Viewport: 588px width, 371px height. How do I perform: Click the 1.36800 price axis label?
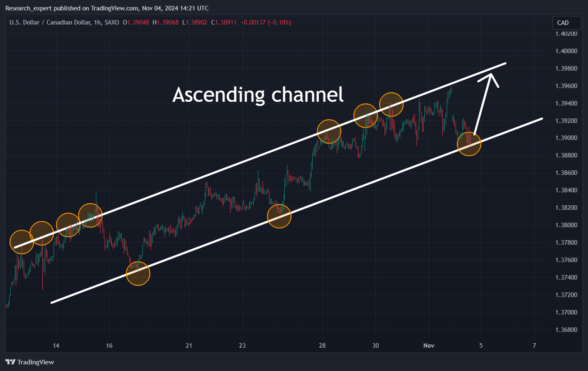tap(567, 330)
